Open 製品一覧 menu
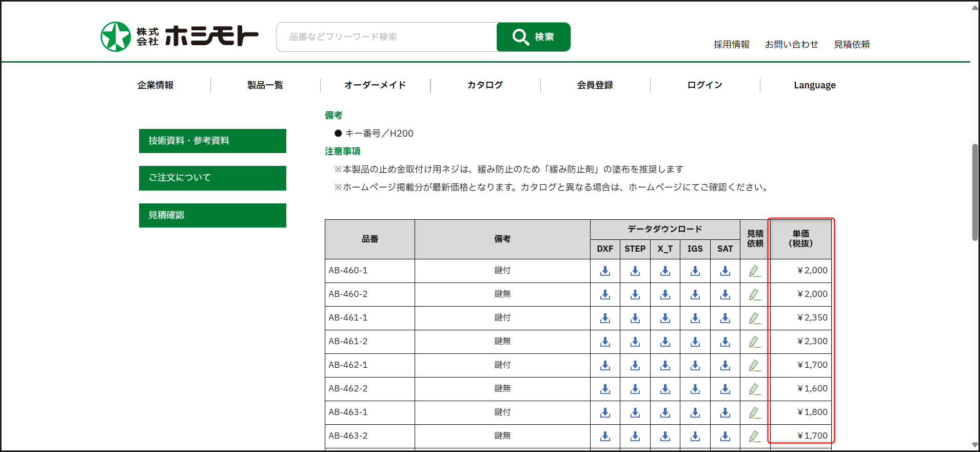This screenshot has width=980, height=452. 265,85
